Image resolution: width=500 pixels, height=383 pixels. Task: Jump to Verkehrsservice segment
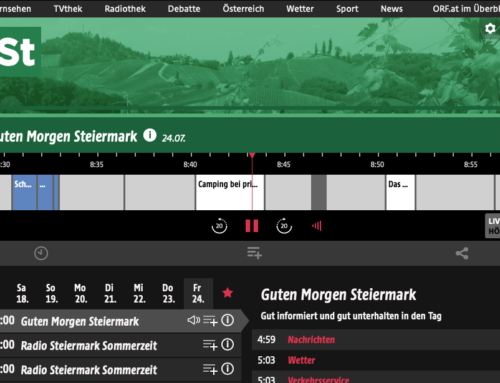pyautogui.click(x=376, y=378)
